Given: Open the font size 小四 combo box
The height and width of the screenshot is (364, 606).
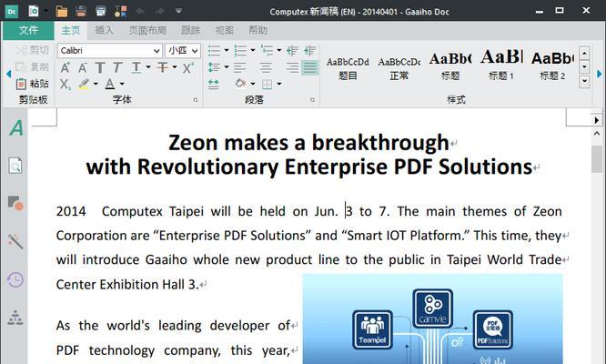Looking at the screenshot, I should (x=183, y=51).
